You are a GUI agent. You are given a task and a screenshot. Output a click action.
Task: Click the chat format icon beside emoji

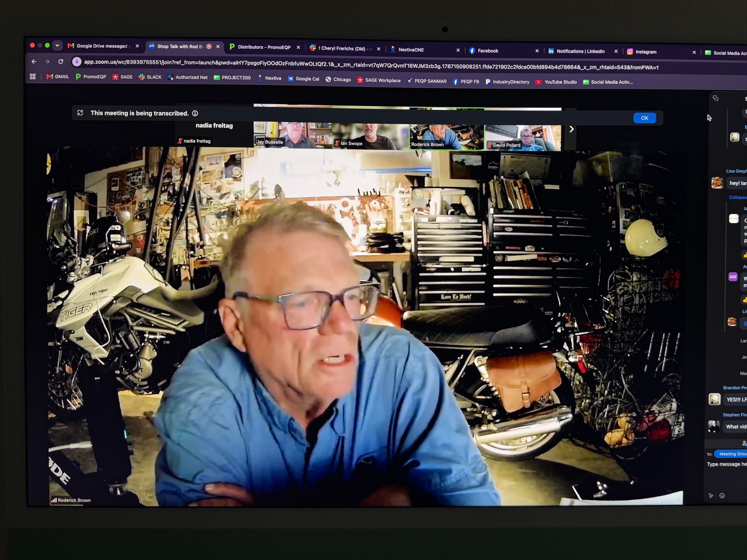pyautogui.click(x=711, y=495)
